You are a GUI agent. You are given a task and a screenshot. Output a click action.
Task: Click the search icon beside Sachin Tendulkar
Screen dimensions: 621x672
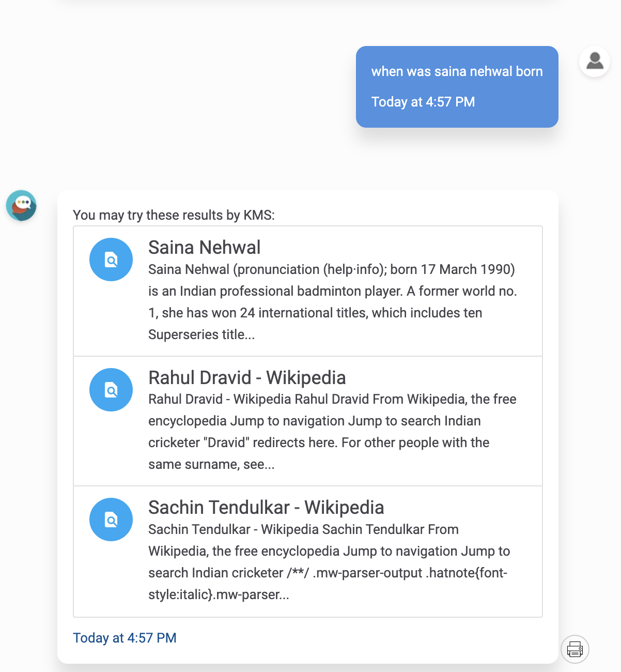click(x=111, y=520)
